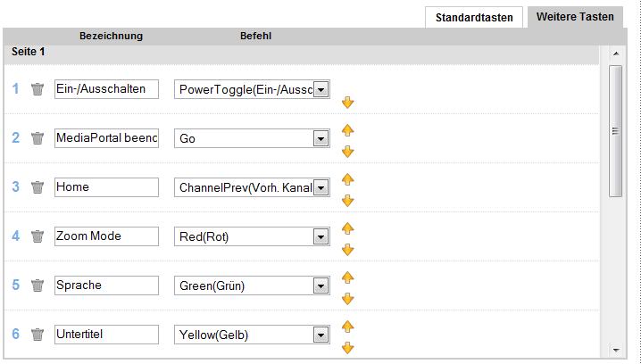This screenshot has height=364, width=641.
Task: Move Untertitel row up
Action: click(x=348, y=327)
